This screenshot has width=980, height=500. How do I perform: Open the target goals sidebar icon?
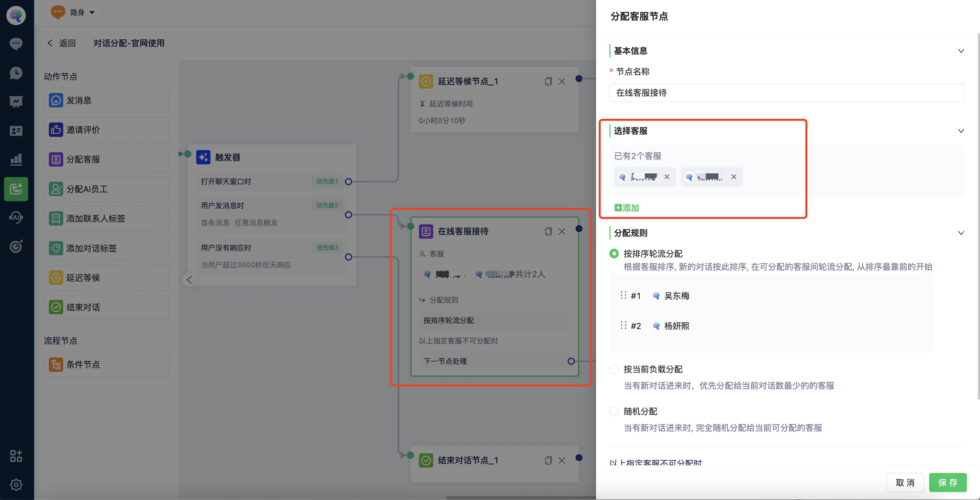(16, 246)
